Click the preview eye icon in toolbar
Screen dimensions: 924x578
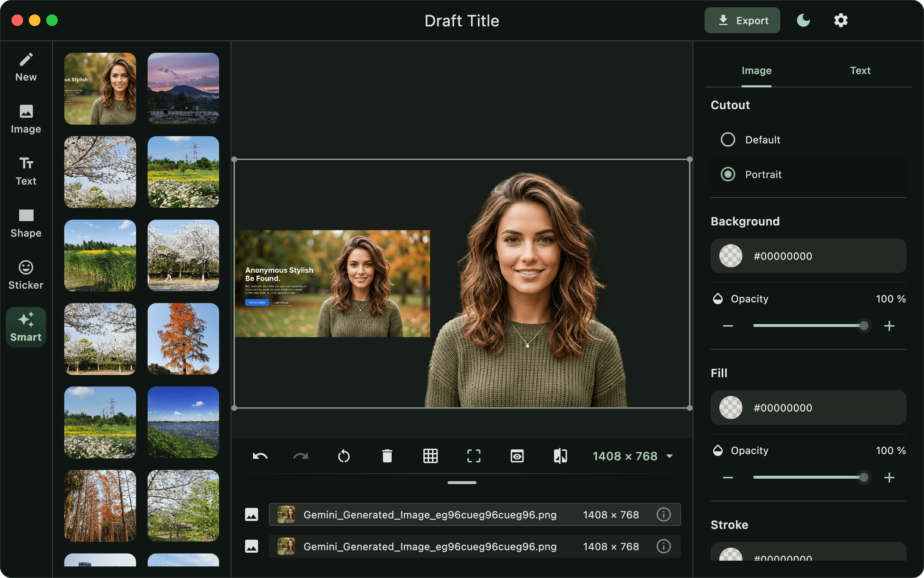click(x=517, y=456)
